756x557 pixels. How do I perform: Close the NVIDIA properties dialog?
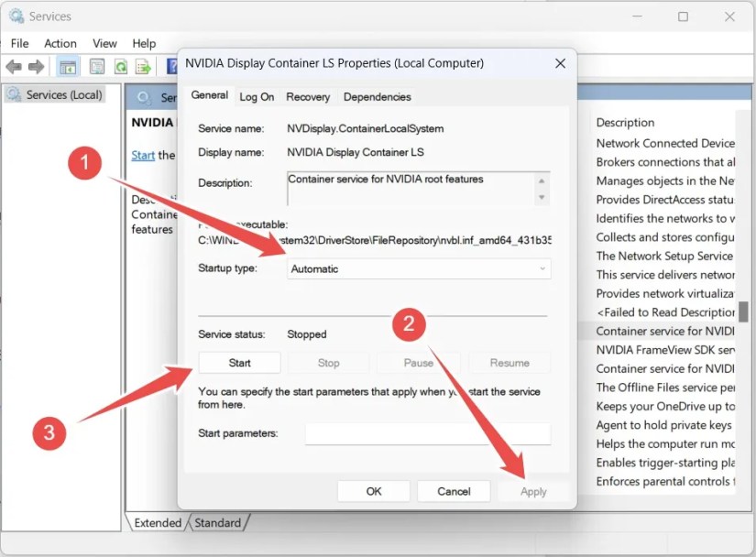560,63
